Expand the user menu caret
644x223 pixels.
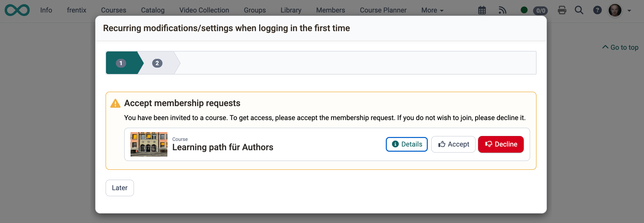pyautogui.click(x=629, y=11)
